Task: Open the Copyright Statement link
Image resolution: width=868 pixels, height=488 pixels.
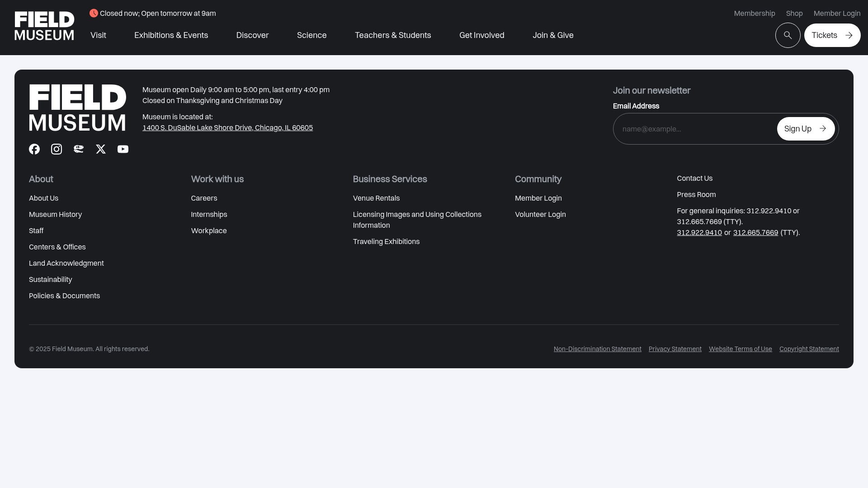Action: coord(809,349)
